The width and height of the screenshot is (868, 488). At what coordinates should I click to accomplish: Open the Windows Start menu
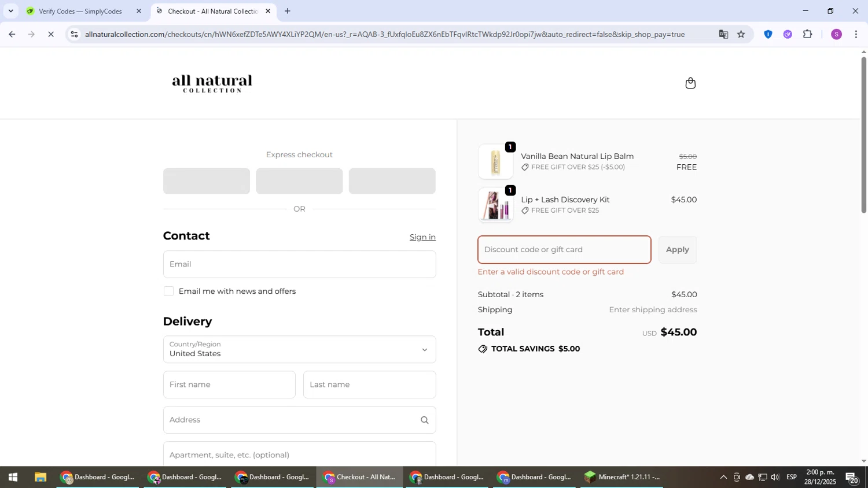pyautogui.click(x=13, y=478)
